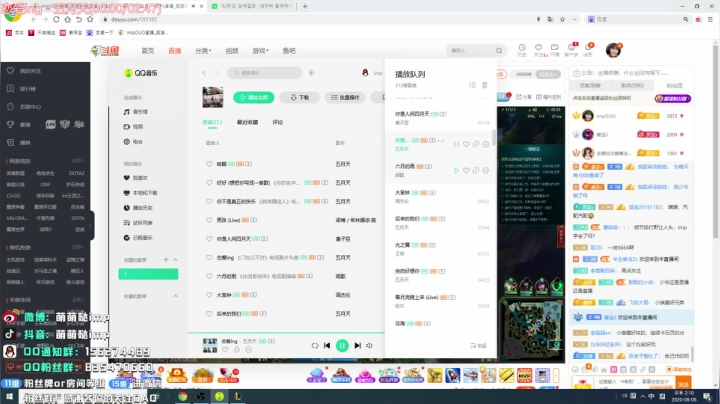This screenshot has height=404, width=720.
Task: Click the Douyu logo
Action: tap(105, 50)
